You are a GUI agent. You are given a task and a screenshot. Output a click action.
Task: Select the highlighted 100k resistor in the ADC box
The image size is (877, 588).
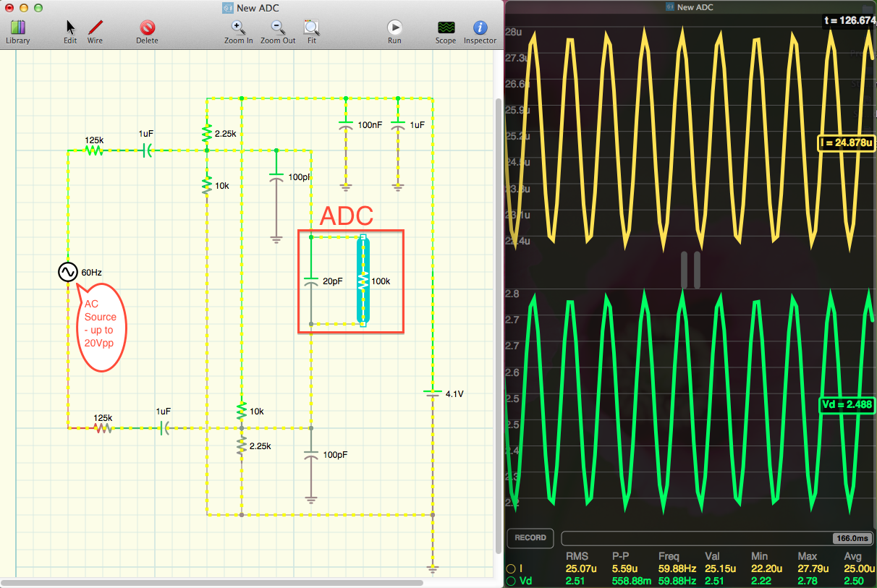tap(363, 279)
